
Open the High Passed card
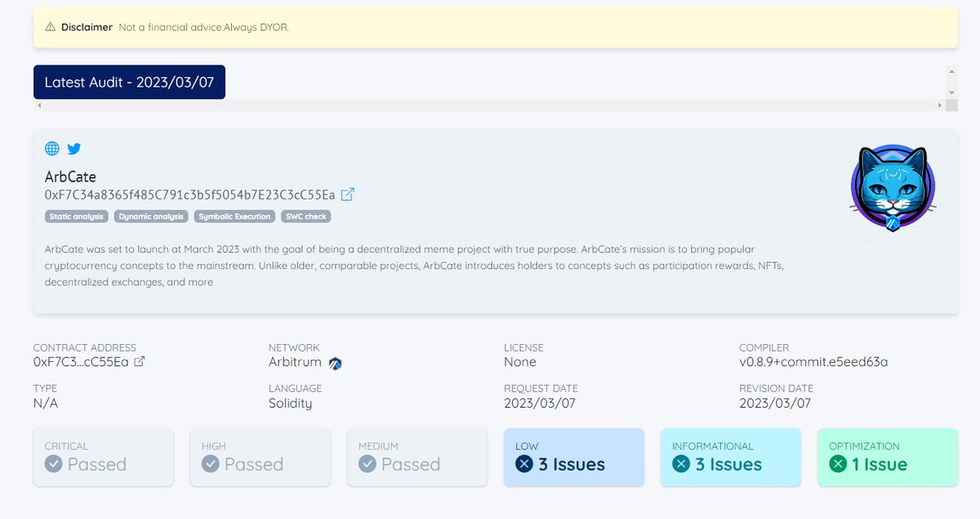click(261, 457)
